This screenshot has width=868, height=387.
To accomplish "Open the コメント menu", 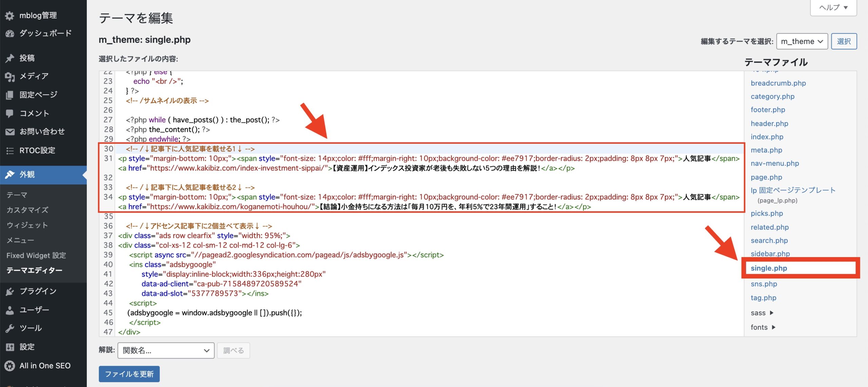I will click(34, 113).
